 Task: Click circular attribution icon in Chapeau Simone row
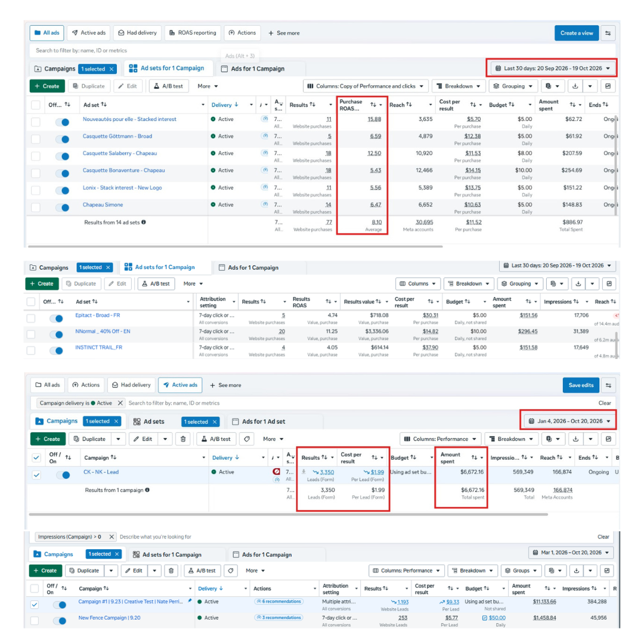(265, 204)
